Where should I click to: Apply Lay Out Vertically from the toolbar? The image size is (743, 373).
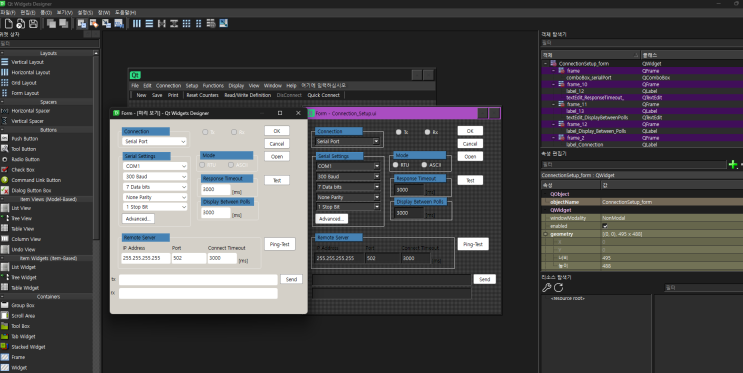149,23
